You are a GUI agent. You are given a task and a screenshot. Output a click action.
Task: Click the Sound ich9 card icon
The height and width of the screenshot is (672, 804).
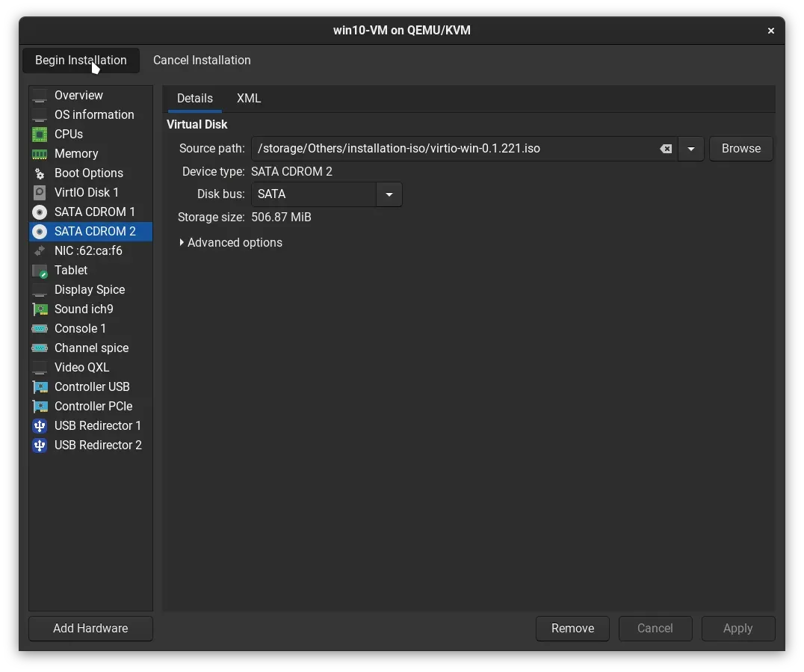(40, 309)
